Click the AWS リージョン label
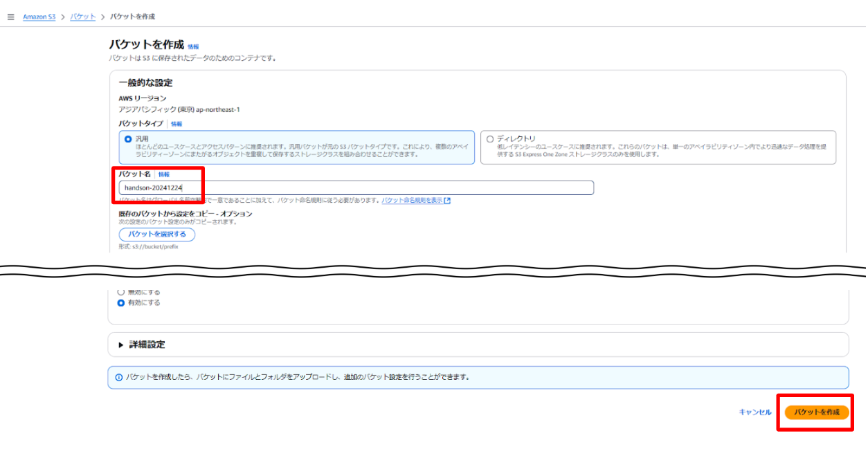868x458 pixels. coord(143,98)
